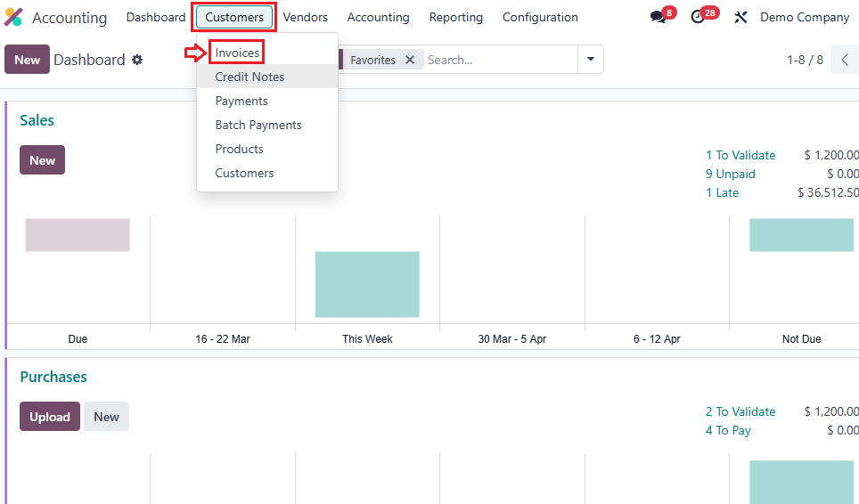Click the Accounting app logo icon
This screenshot has height=504, width=859.
(x=13, y=18)
